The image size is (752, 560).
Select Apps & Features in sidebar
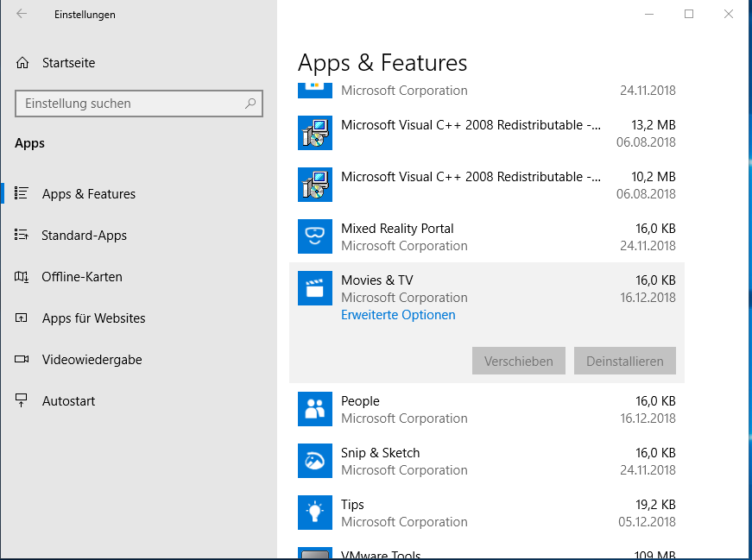[88, 194]
